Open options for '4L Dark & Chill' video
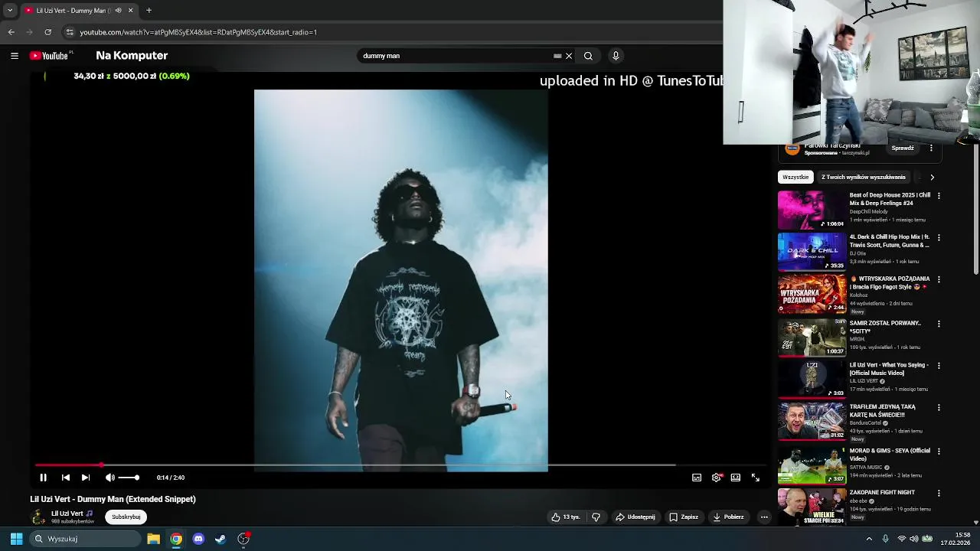Image resolution: width=980 pixels, height=551 pixels. coord(939,238)
